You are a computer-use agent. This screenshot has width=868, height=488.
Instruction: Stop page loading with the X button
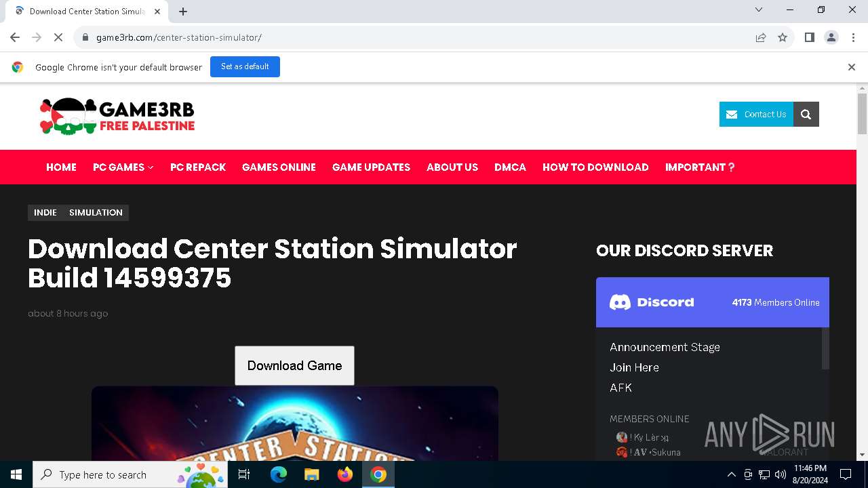[58, 37]
